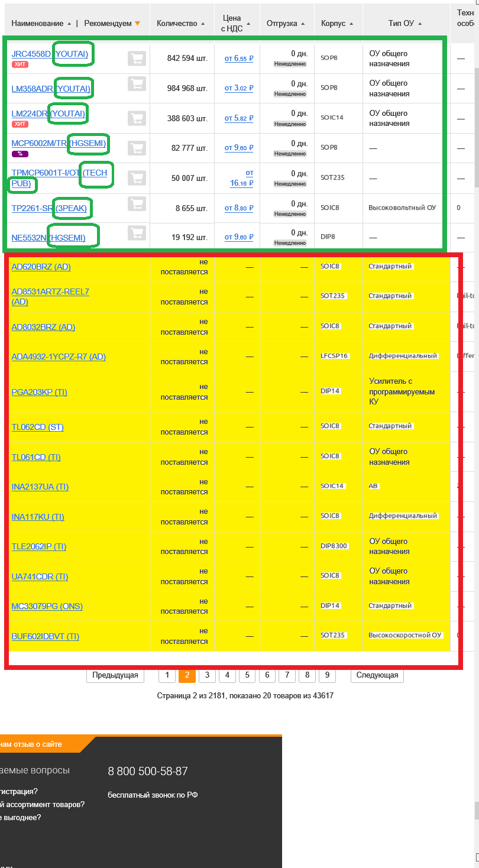Add LM224DR to cart
Screen dimensions: 479x868
coord(137,119)
